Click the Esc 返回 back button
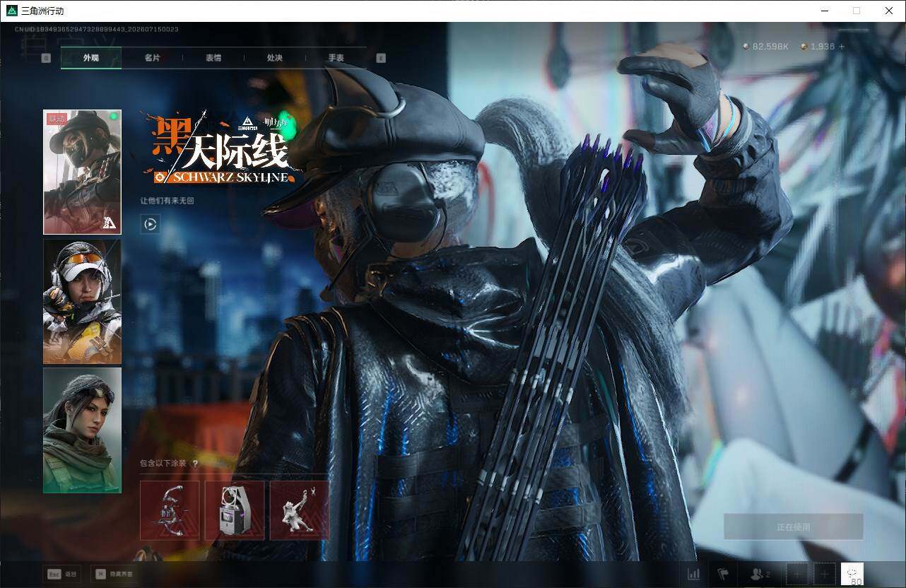 tap(61, 574)
